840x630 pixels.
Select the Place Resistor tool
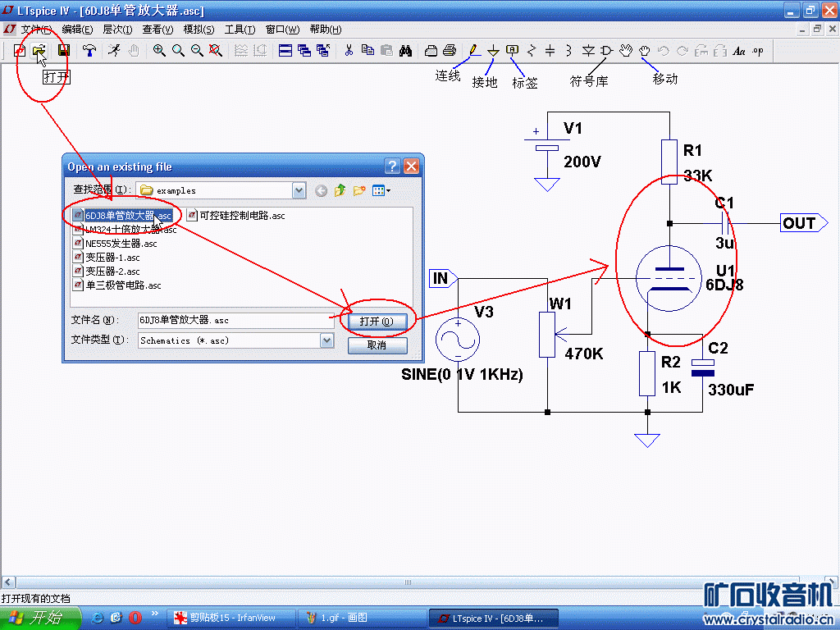point(531,50)
